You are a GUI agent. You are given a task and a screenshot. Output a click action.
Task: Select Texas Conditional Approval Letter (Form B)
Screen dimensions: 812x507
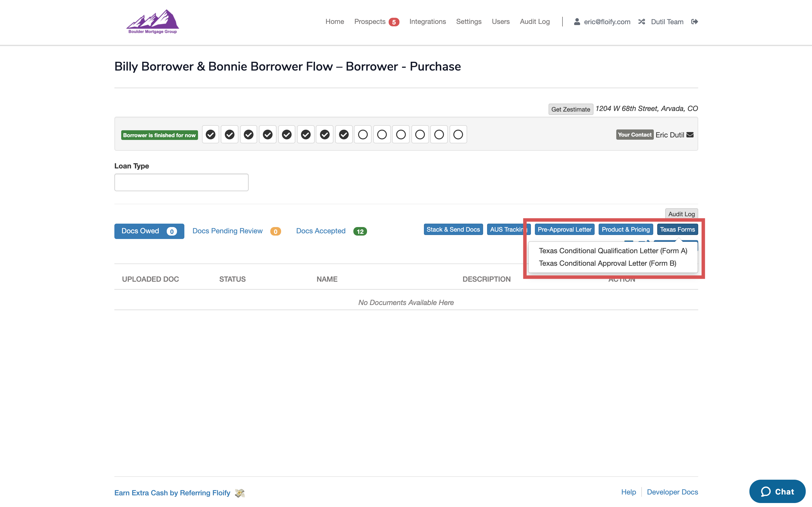click(x=607, y=263)
